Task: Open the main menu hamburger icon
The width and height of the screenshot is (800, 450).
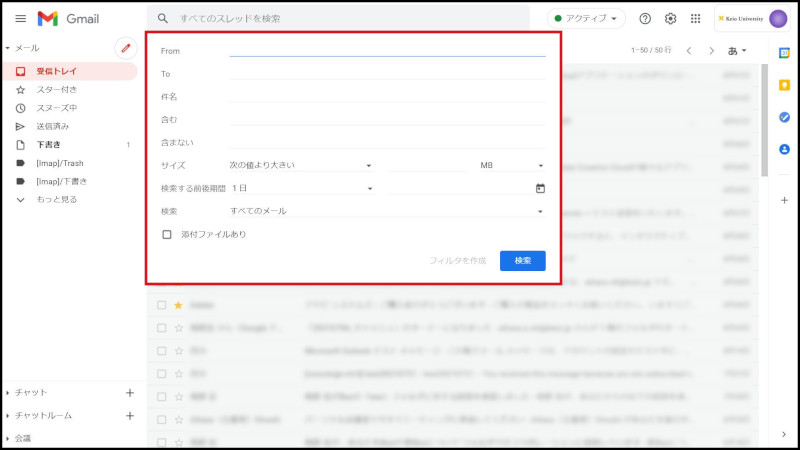Action: coord(20,19)
